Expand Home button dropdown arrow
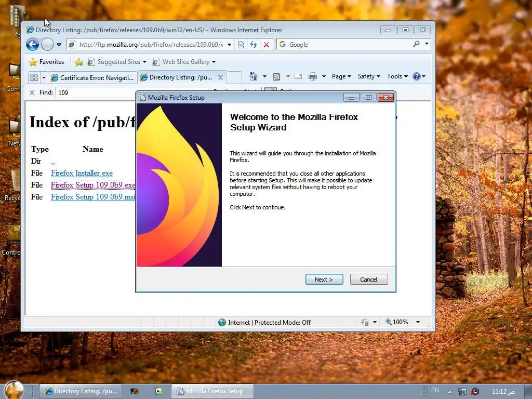532x399 pixels. tap(264, 76)
